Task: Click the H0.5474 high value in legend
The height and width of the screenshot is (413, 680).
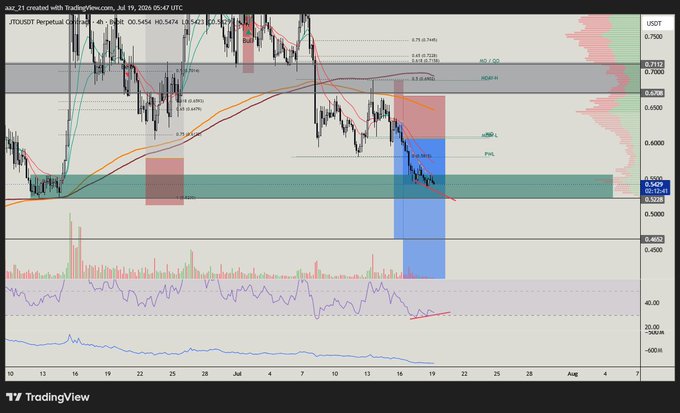Action: click(166, 22)
